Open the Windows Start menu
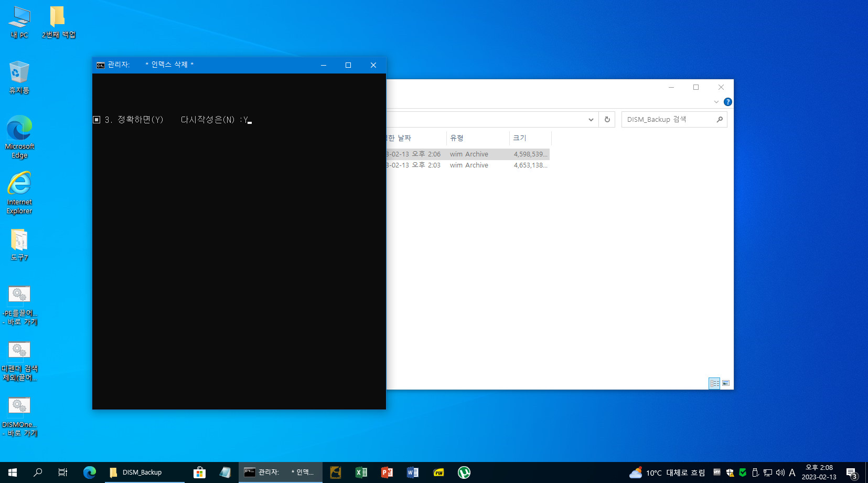The image size is (868, 483). (x=13, y=472)
